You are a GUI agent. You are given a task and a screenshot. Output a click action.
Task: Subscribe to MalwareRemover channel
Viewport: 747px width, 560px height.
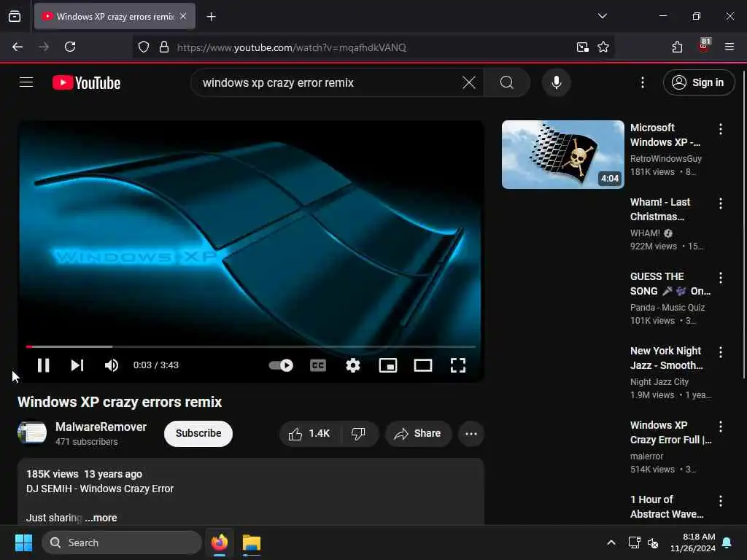click(x=198, y=433)
